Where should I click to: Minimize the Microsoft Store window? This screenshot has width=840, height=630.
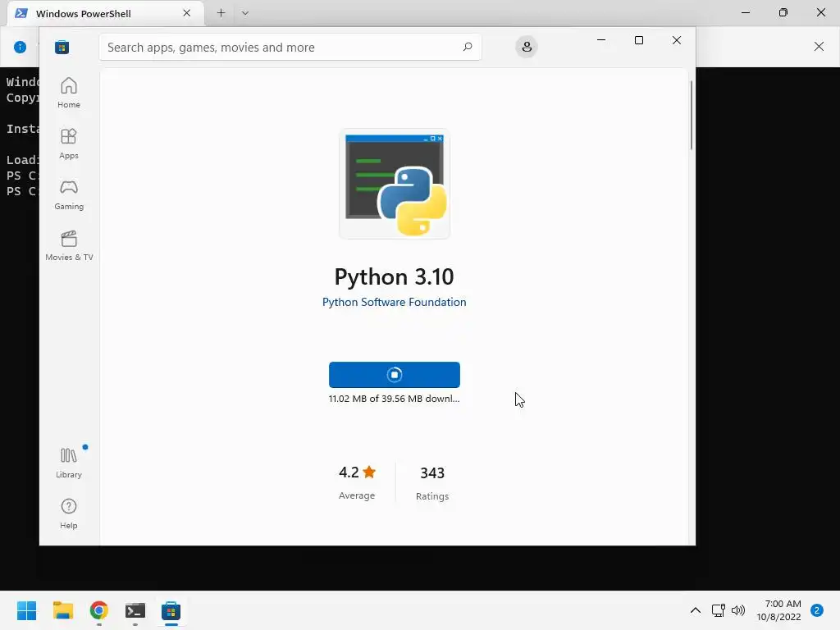601,40
